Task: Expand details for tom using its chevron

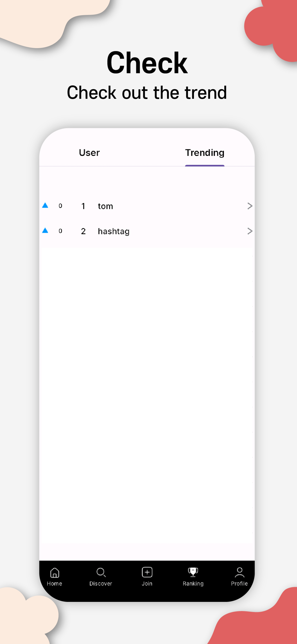Action: coord(250,206)
